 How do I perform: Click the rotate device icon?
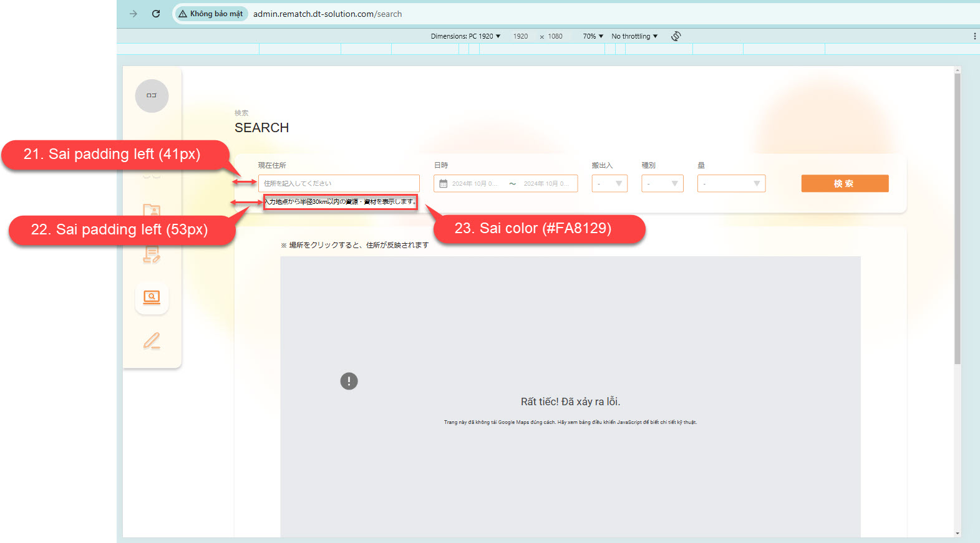click(x=676, y=36)
